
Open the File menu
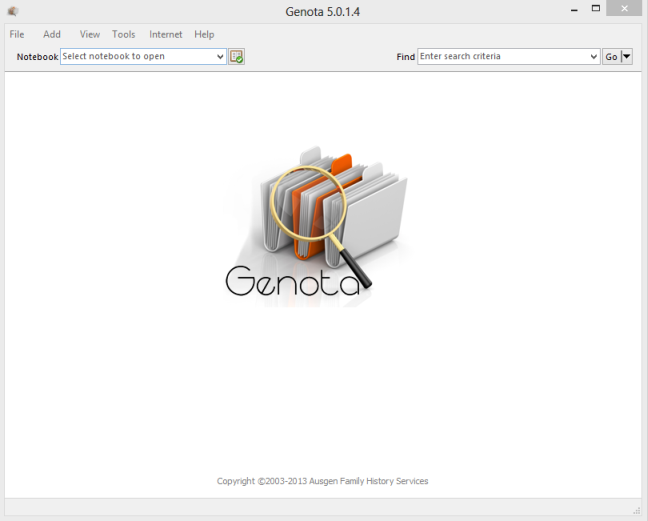(17, 34)
